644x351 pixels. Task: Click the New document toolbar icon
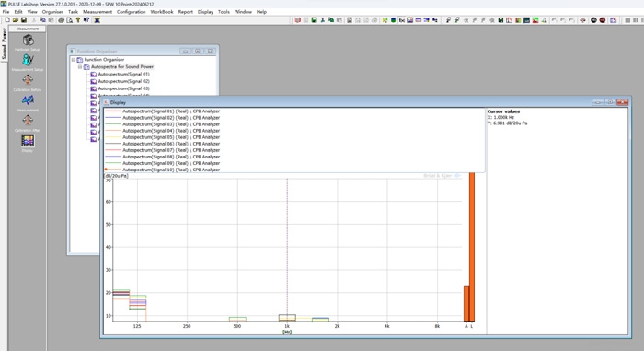[x=7, y=20]
